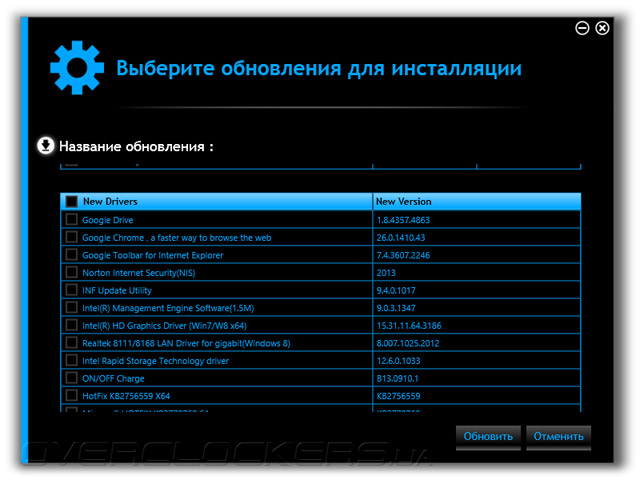Click the New Version column header

click(477, 202)
